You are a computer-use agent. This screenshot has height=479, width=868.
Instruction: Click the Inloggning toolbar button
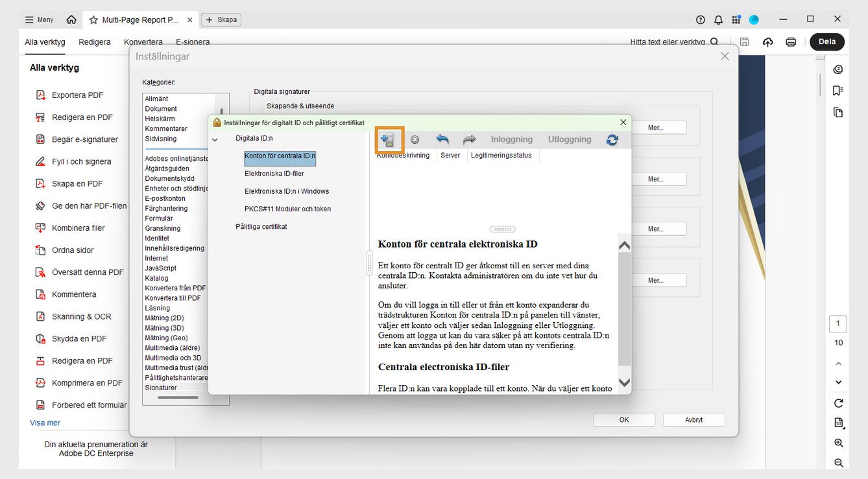(x=512, y=139)
